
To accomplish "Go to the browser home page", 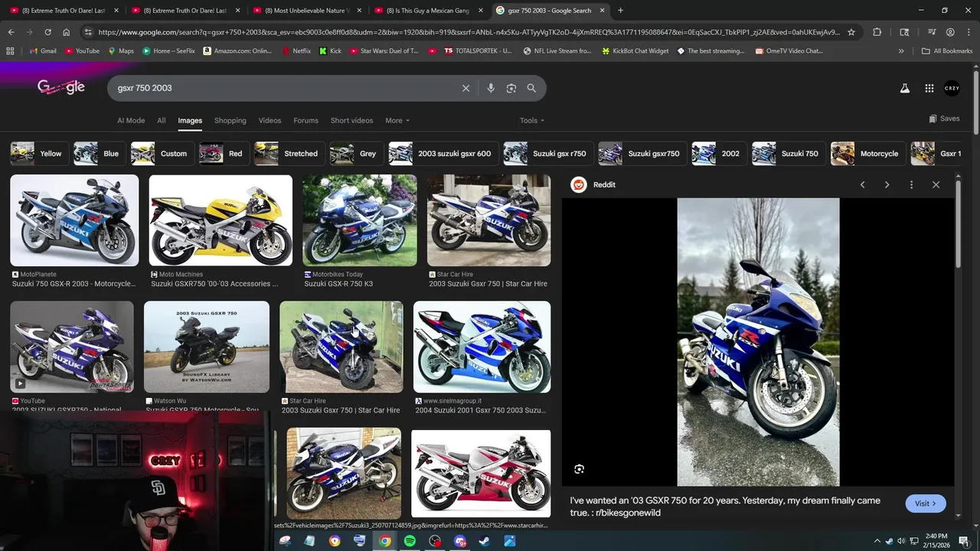I will point(66,32).
